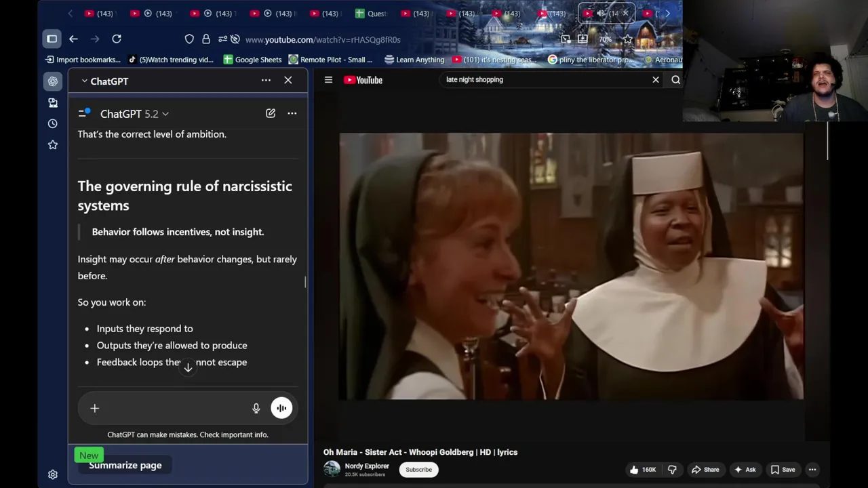The width and height of the screenshot is (868, 488).
Task: Click the ChatGPT panel scrollbar handle
Action: (x=305, y=281)
